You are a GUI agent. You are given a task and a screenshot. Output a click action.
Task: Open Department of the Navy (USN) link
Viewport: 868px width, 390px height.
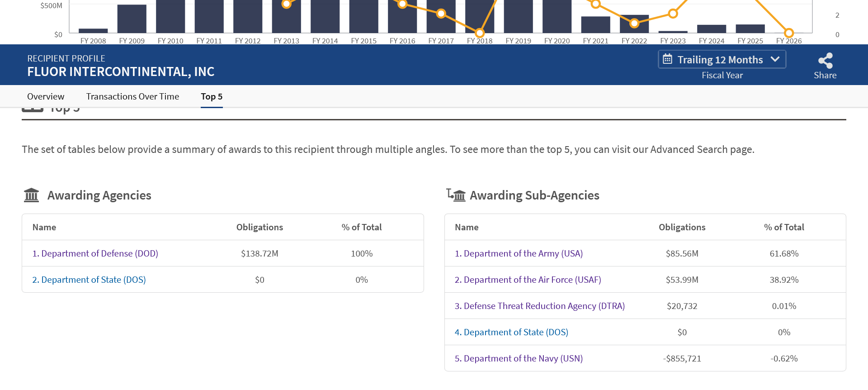tap(519, 358)
